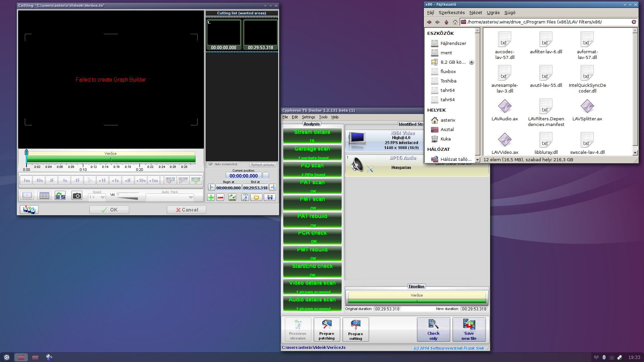Click the start menu icon on taskbar
This screenshot has width=644, height=362.
pyautogui.click(x=7, y=357)
